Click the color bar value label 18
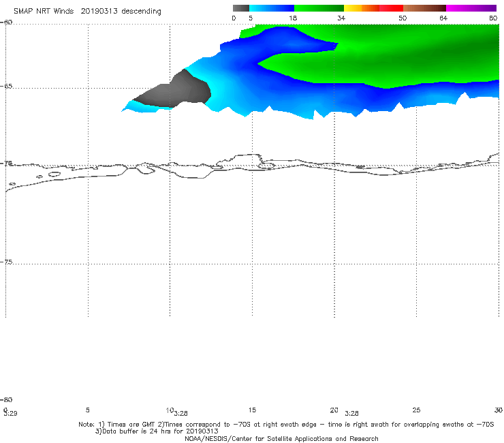The width and height of the screenshot is (504, 443). 293,18
